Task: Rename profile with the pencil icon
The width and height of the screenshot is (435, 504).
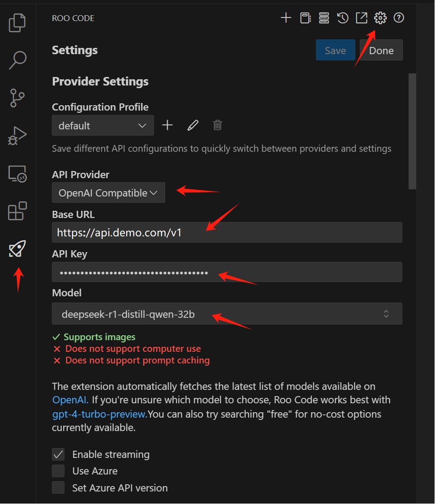Action: click(x=193, y=125)
